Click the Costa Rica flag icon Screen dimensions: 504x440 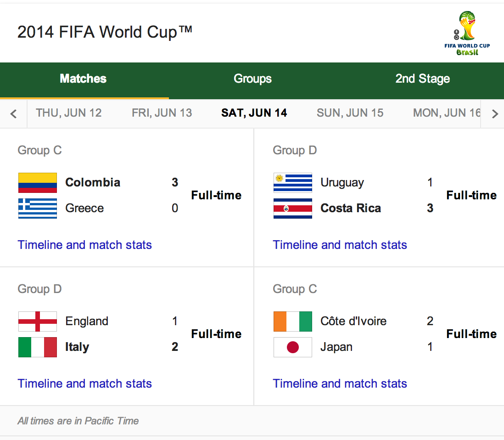[293, 209]
